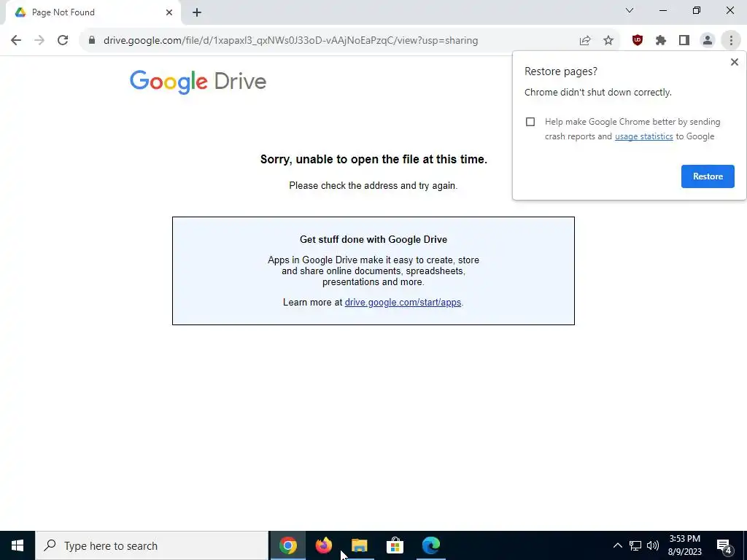
Task: Click "Chrome didn't shut down correctly." text
Action: tap(598, 93)
